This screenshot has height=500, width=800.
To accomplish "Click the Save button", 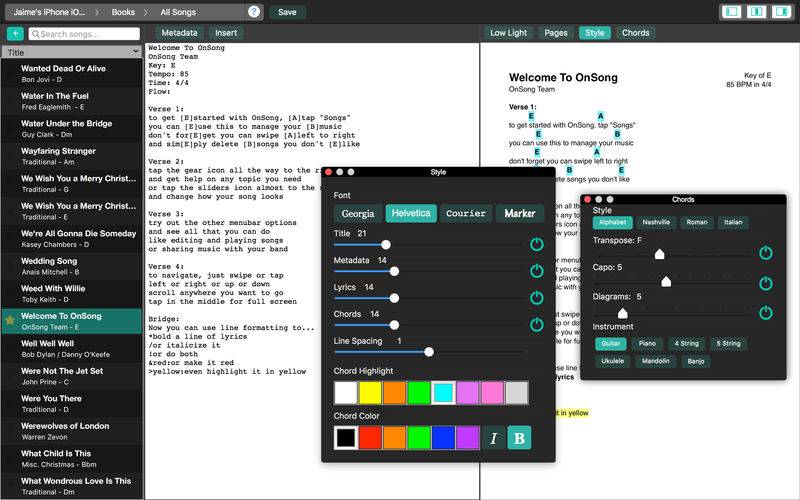I will tap(287, 12).
